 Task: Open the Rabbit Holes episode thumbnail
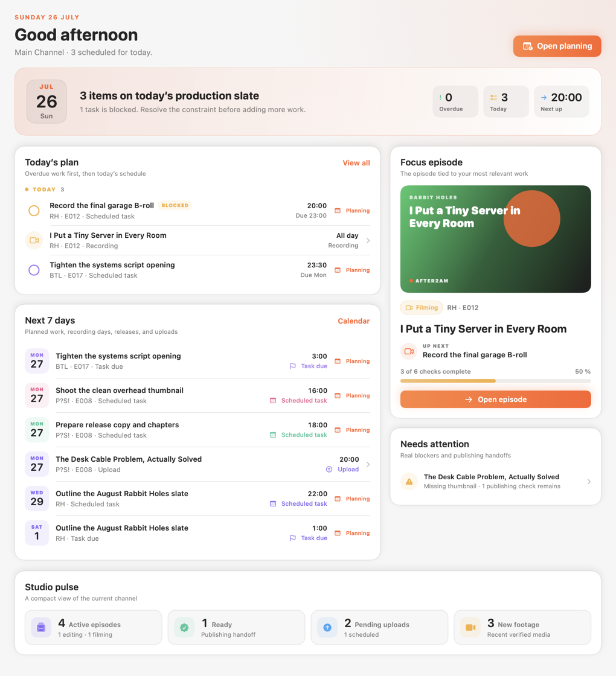496,239
